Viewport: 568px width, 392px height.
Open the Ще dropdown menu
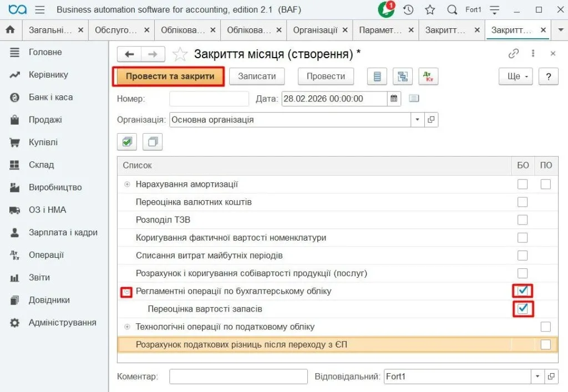click(516, 77)
